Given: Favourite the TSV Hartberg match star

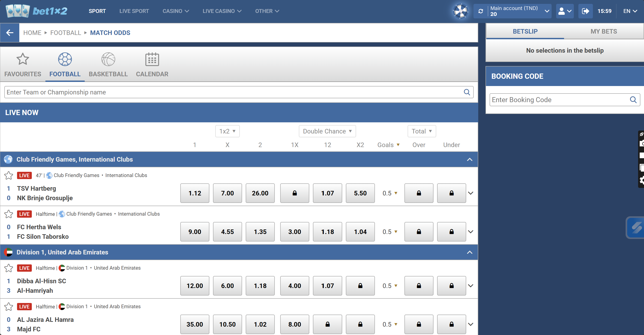Looking at the screenshot, I should pyautogui.click(x=8, y=175).
